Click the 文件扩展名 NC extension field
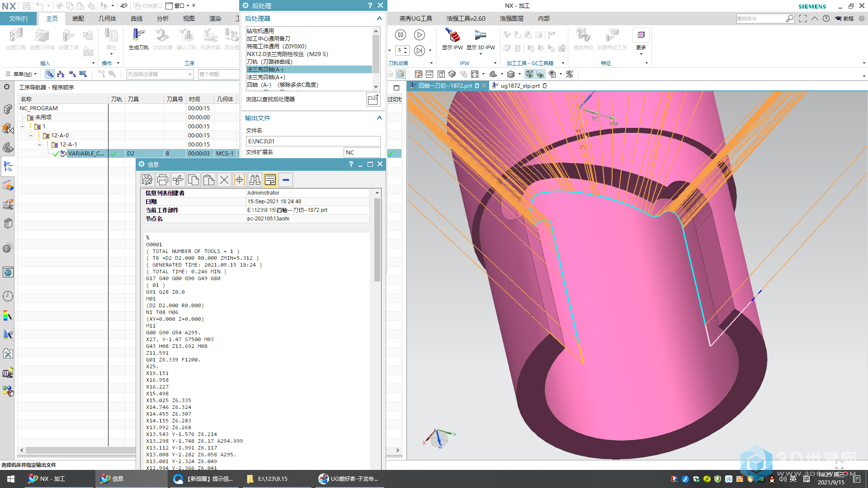 (362, 153)
